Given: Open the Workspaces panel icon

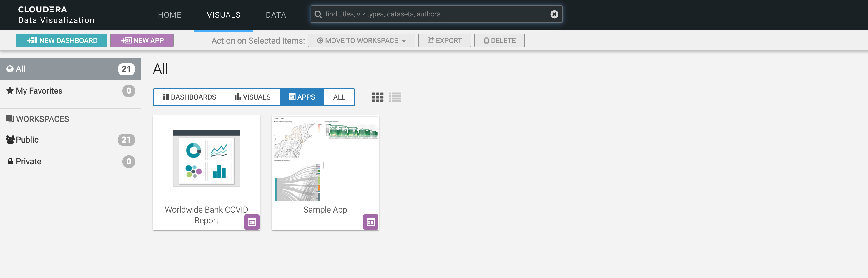Looking at the screenshot, I should coord(9,118).
